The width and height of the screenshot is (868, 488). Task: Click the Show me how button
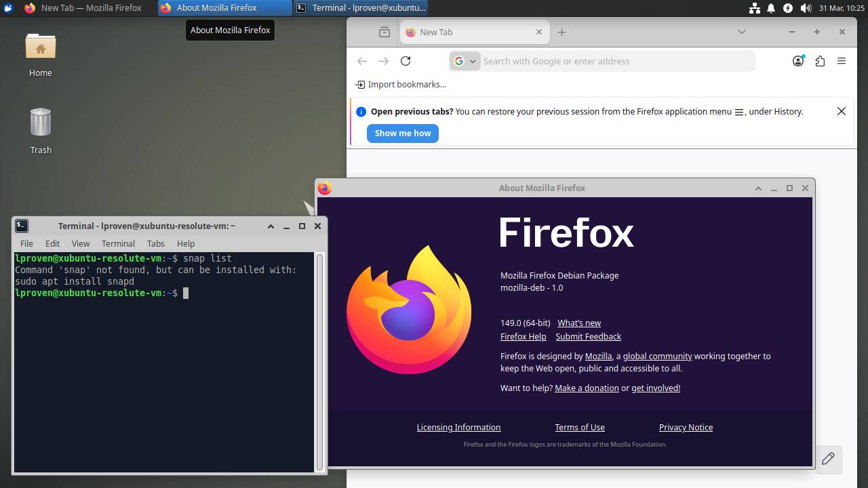403,133
